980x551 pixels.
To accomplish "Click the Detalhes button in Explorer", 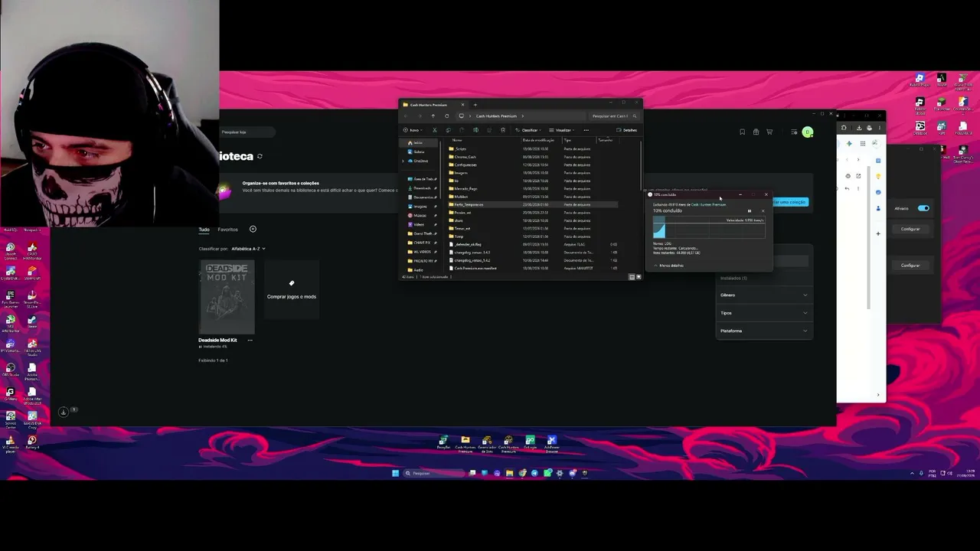I will coord(627,130).
